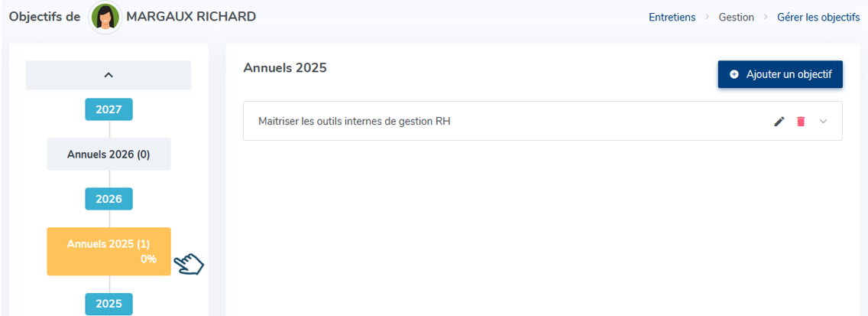The width and height of the screenshot is (868, 316).
Task: Open the Gestion breadcrumb item
Action: 737,17
